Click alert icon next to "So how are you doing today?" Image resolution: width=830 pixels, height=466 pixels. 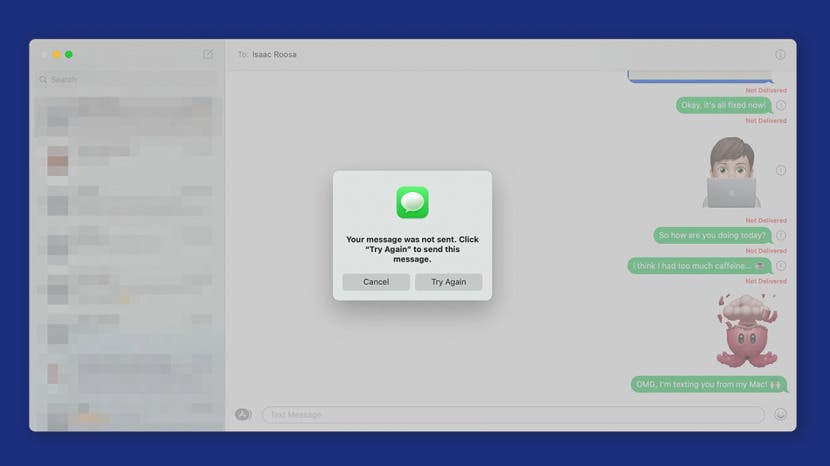(x=781, y=235)
